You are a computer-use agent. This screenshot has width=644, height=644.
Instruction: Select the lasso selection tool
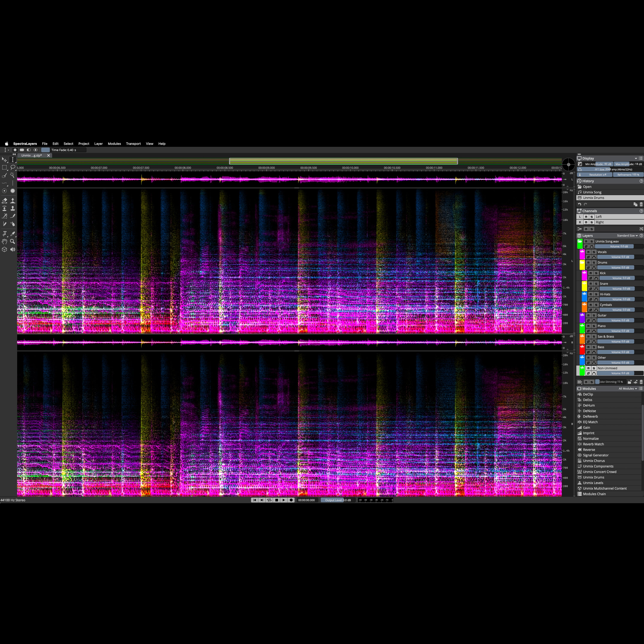tap(13, 168)
